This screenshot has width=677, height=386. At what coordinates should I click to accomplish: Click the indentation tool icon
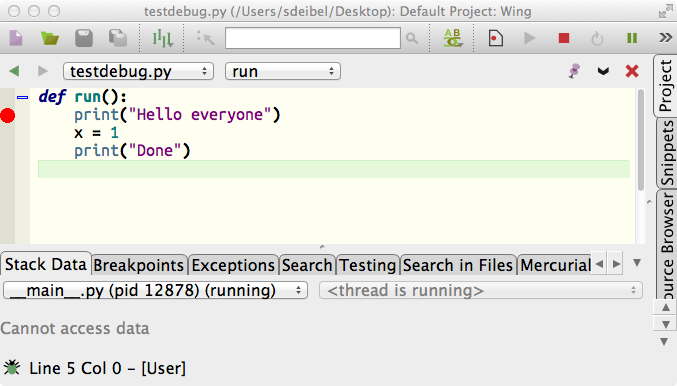click(162, 38)
